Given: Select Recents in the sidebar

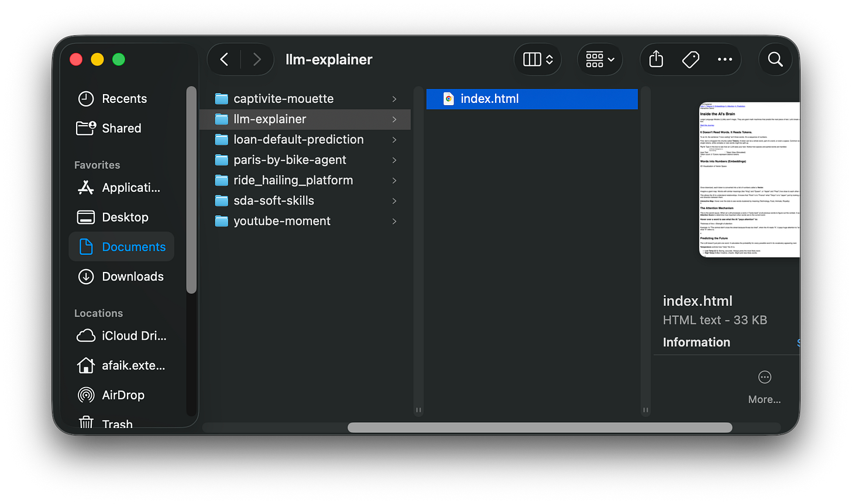Looking at the screenshot, I should tap(125, 98).
